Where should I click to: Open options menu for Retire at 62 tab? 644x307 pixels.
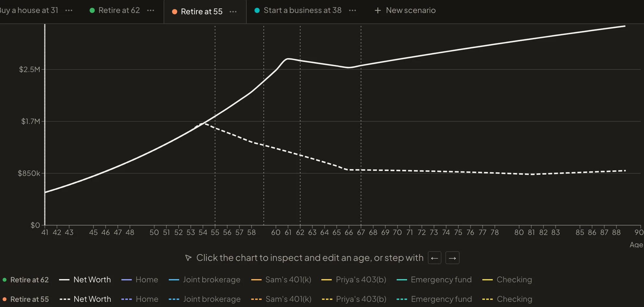click(151, 10)
